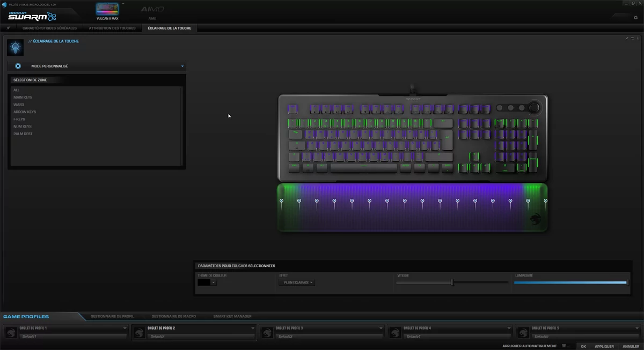
Task: Open the settings gear at top right
Action: (x=636, y=18)
